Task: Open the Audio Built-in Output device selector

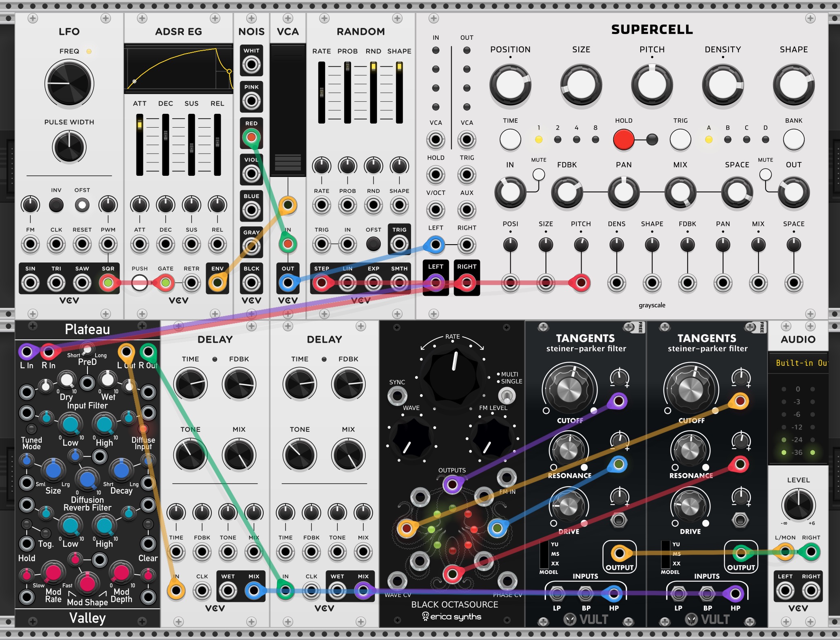Action: (x=798, y=363)
